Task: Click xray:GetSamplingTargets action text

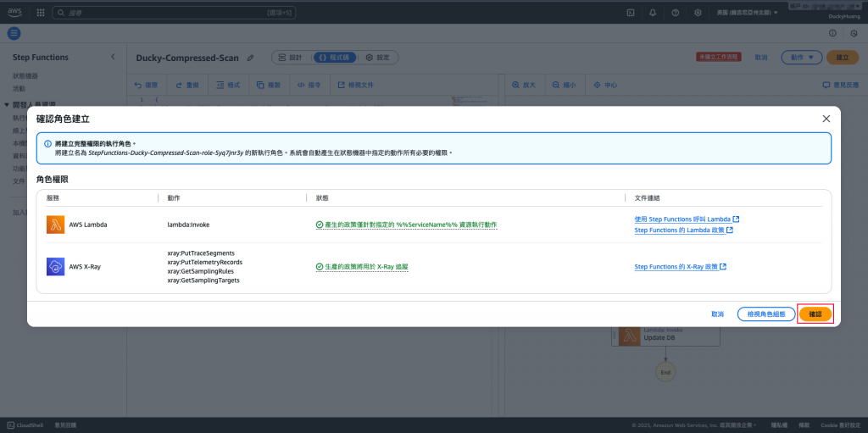Action: [x=203, y=280]
